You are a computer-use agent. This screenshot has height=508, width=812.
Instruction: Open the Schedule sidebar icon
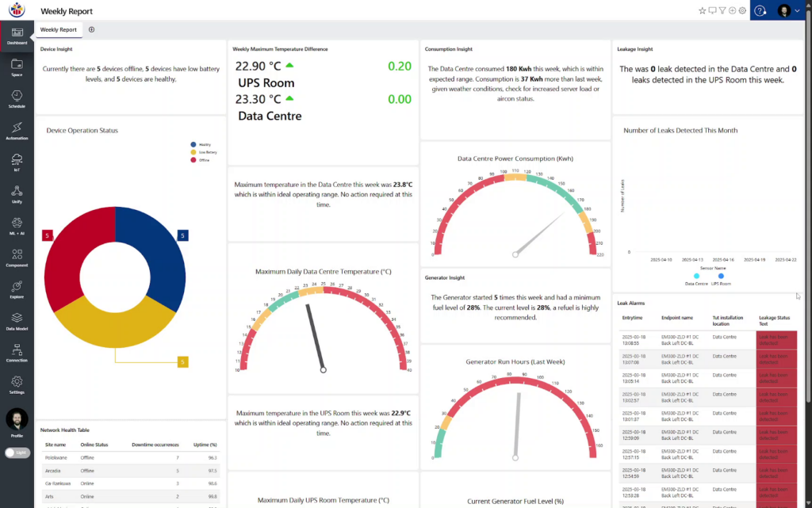[17, 98]
